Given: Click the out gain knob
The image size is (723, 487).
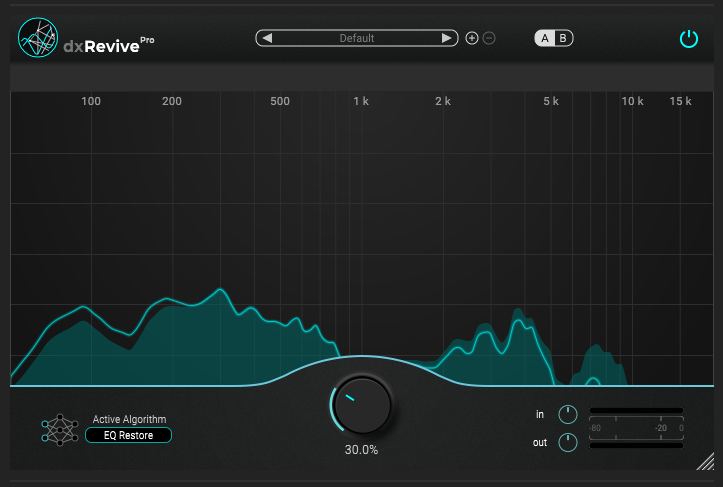Looking at the screenshot, I should (568, 443).
